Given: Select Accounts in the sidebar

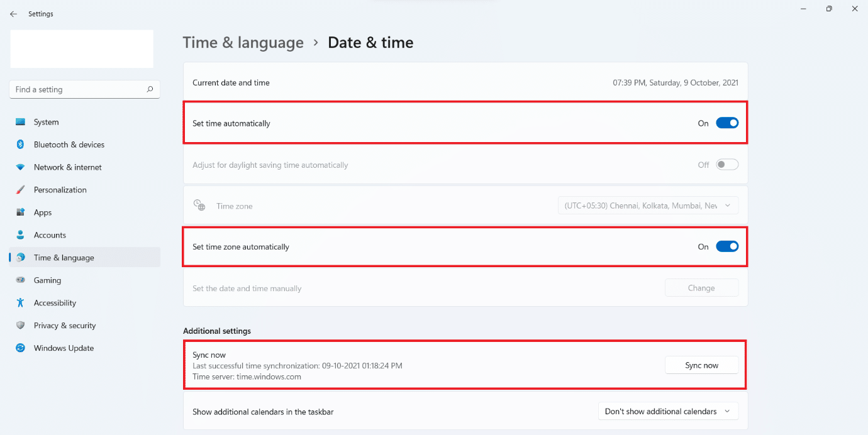Looking at the screenshot, I should pos(85,235).
